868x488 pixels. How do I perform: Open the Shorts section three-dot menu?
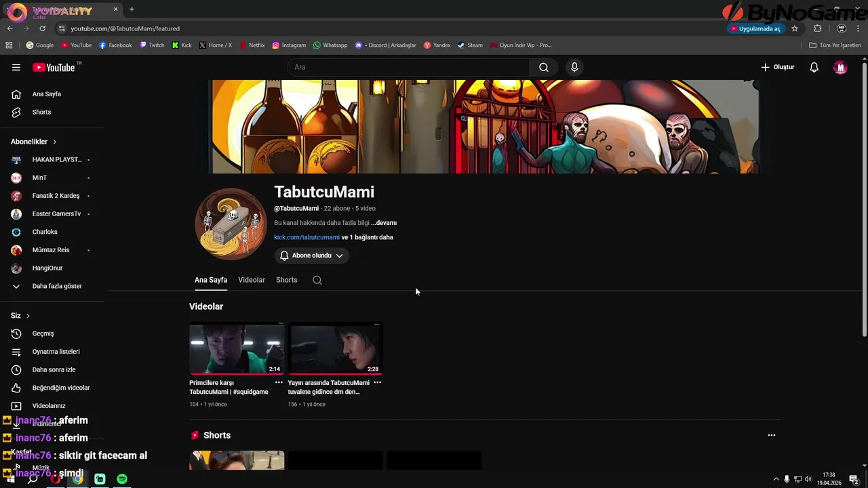click(x=771, y=435)
